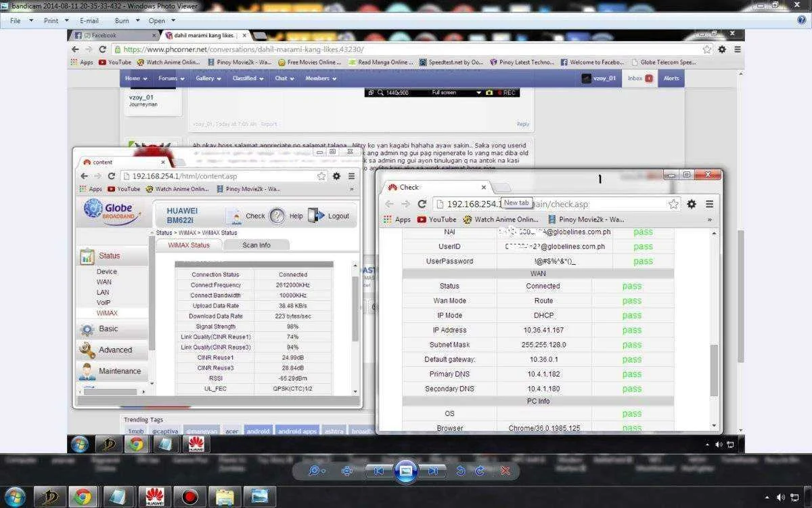
Task: Open Basic settings in router sidebar
Action: click(112, 329)
